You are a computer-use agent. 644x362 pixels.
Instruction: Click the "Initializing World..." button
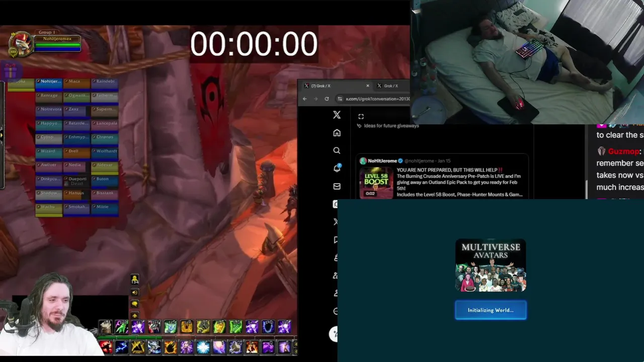[491, 310]
